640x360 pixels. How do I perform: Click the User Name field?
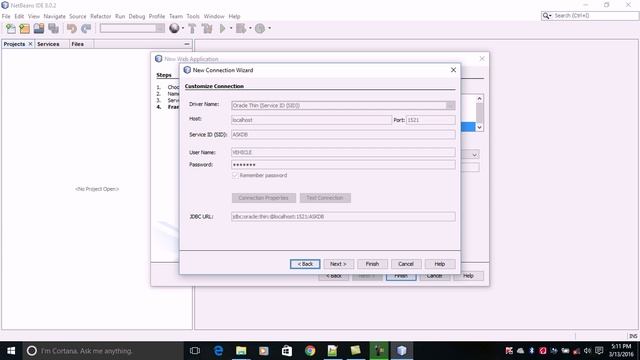(343, 152)
